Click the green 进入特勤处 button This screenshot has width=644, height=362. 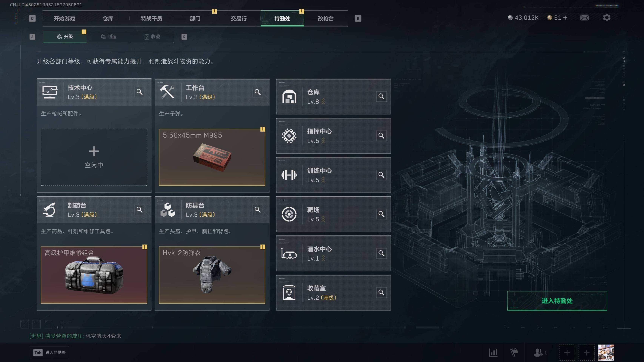coord(557,301)
